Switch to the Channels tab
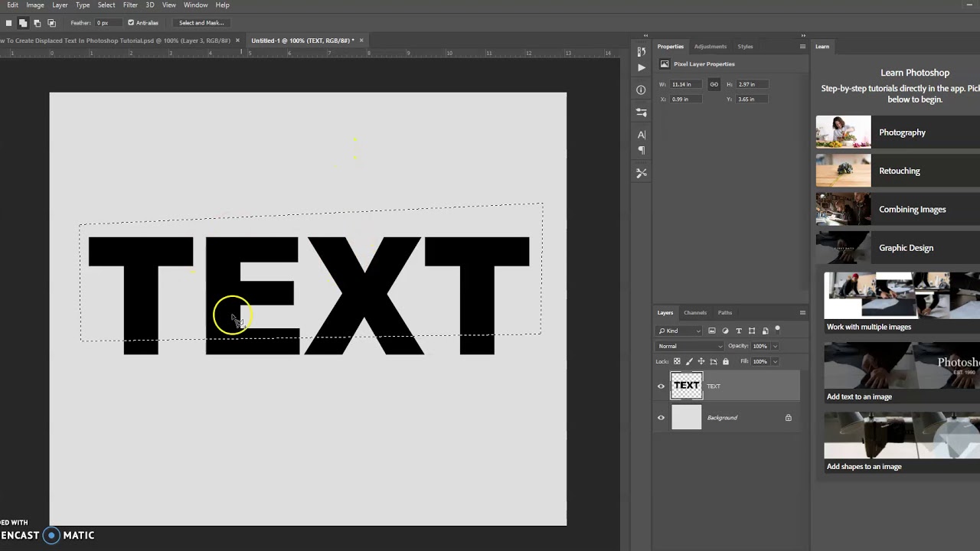 pyautogui.click(x=695, y=312)
